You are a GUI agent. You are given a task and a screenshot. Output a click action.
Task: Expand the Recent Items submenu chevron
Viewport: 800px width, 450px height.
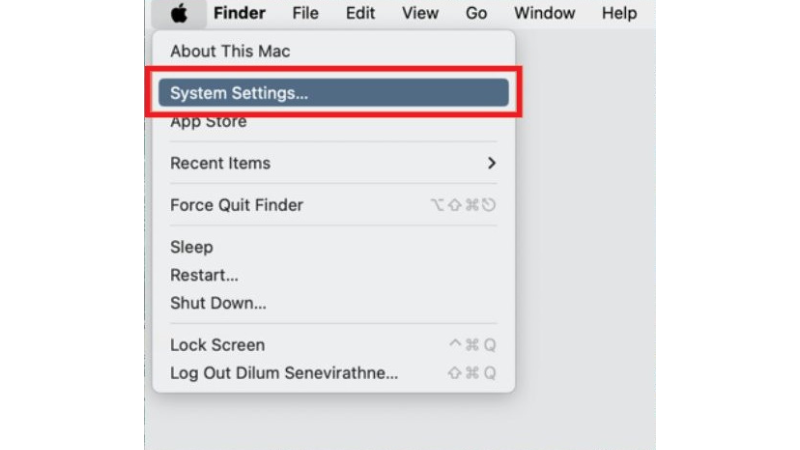click(491, 163)
